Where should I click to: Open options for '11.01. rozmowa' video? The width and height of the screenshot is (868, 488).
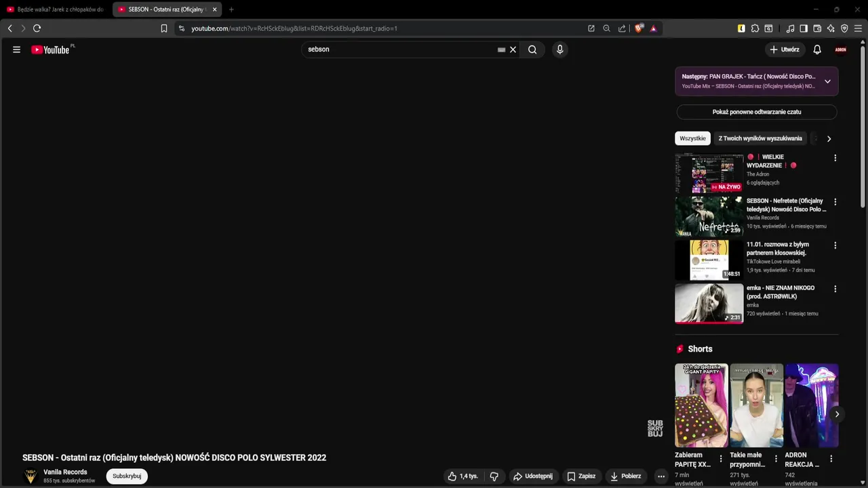coord(835,245)
